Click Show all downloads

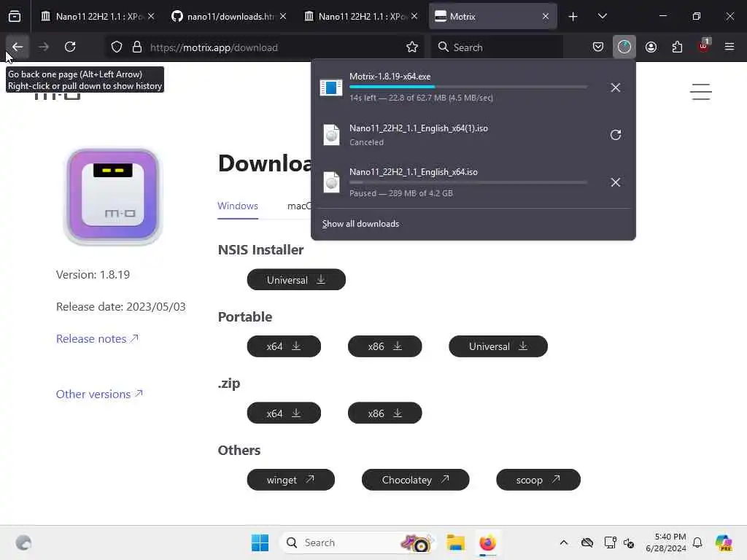360,224
